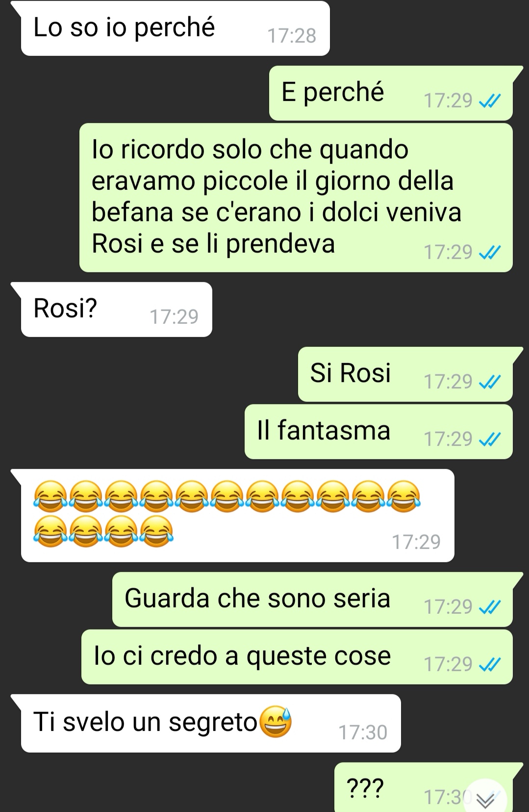Tap the blue read ticks on 'E perché'
Viewport: 529px width, 812px height.
490,101
